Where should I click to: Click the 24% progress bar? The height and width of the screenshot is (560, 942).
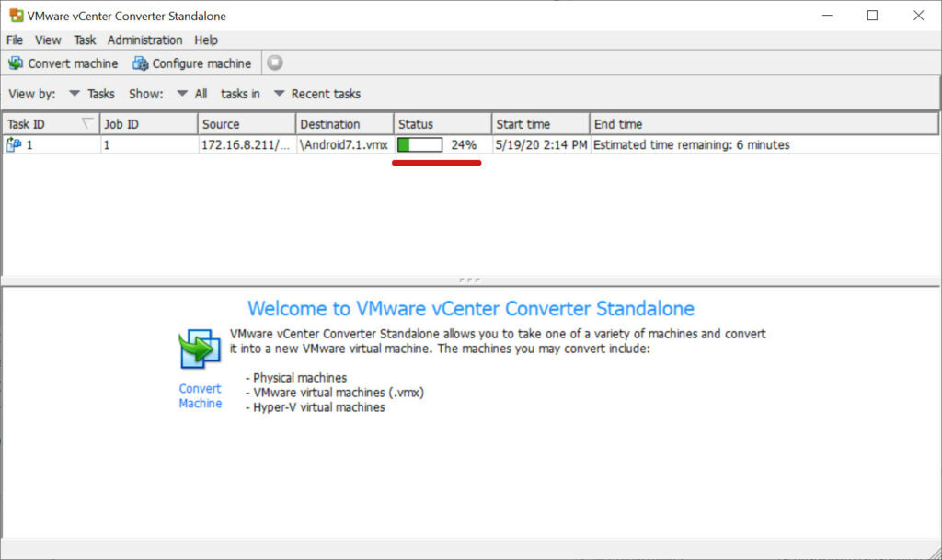click(419, 144)
